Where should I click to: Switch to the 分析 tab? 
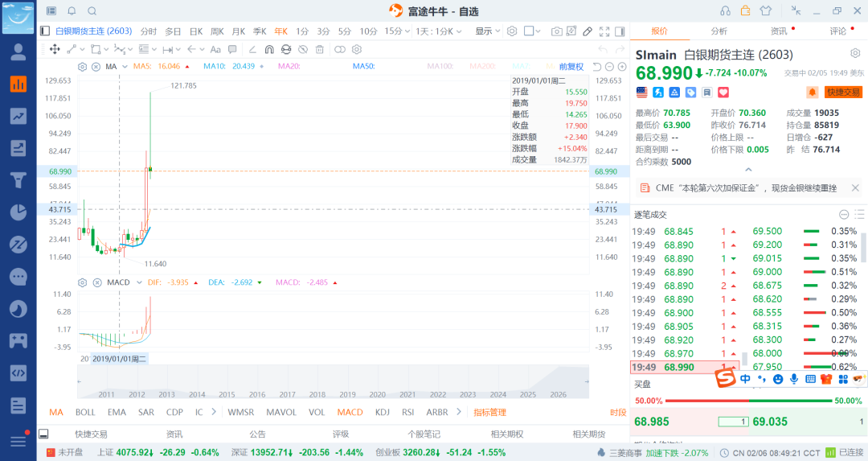[719, 31]
